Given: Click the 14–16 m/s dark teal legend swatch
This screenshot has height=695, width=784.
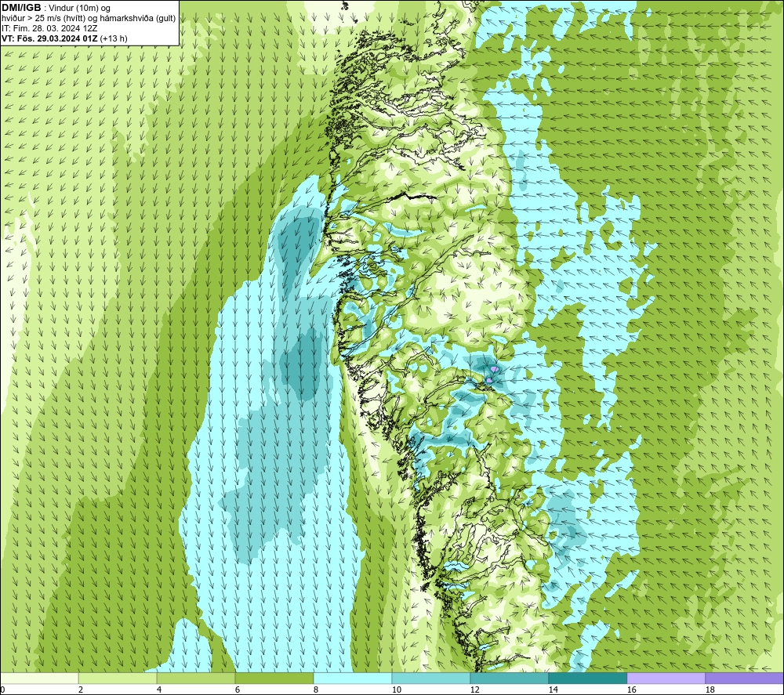Looking at the screenshot, I should click(x=587, y=679).
